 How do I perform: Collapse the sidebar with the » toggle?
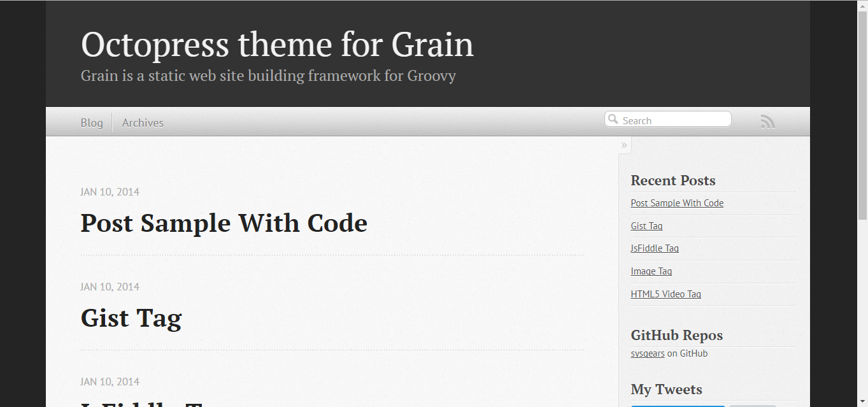(x=624, y=145)
